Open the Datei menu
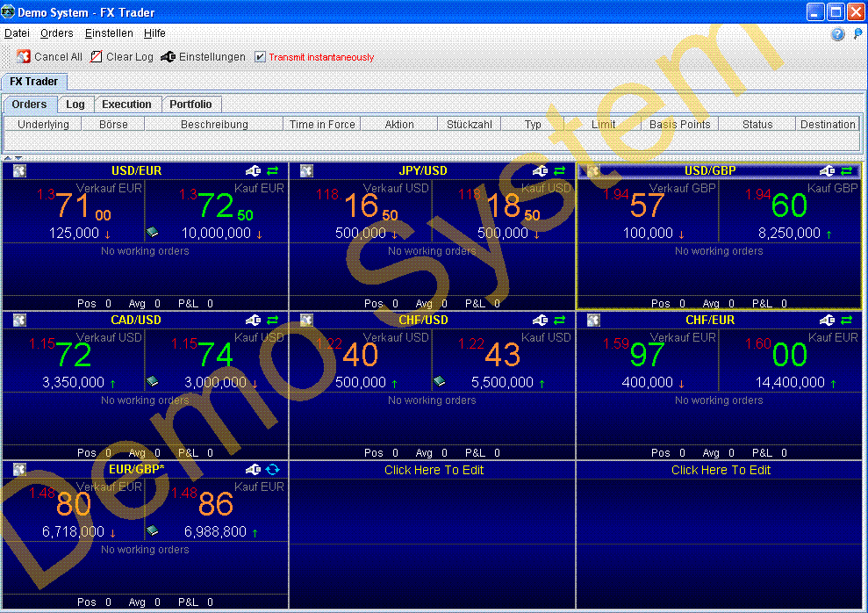 coord(17,33)
